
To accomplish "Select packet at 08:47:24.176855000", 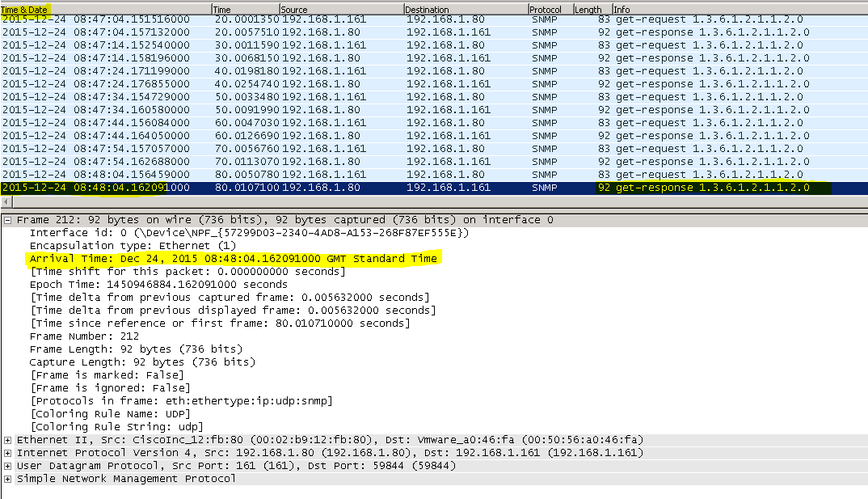I will (x=434, y=83).
